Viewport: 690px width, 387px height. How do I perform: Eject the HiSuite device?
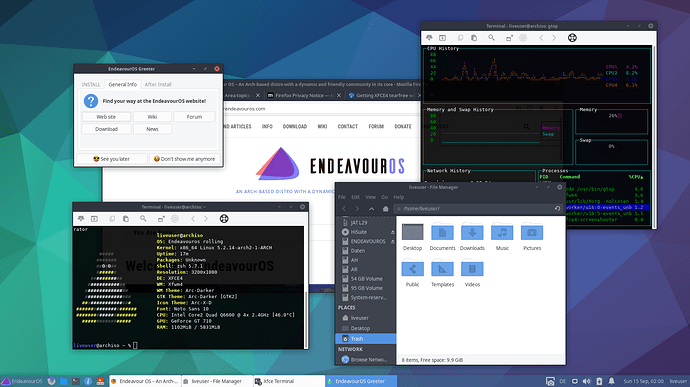[x=393, y=232]
